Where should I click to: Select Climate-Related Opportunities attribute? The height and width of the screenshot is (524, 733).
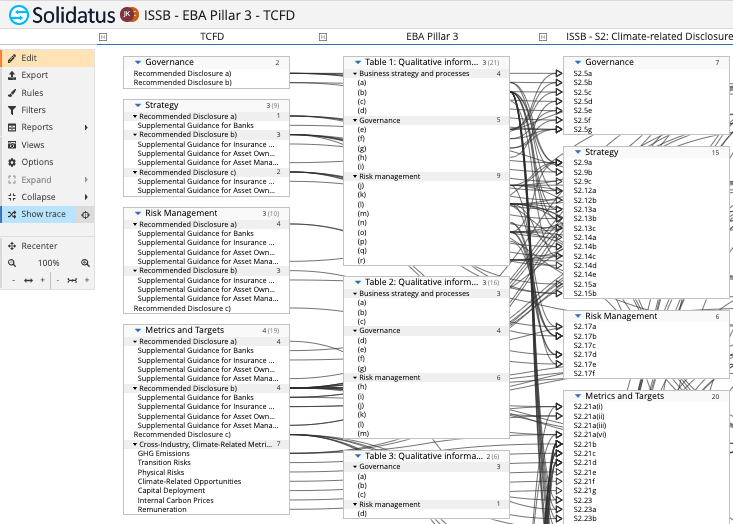189,481
